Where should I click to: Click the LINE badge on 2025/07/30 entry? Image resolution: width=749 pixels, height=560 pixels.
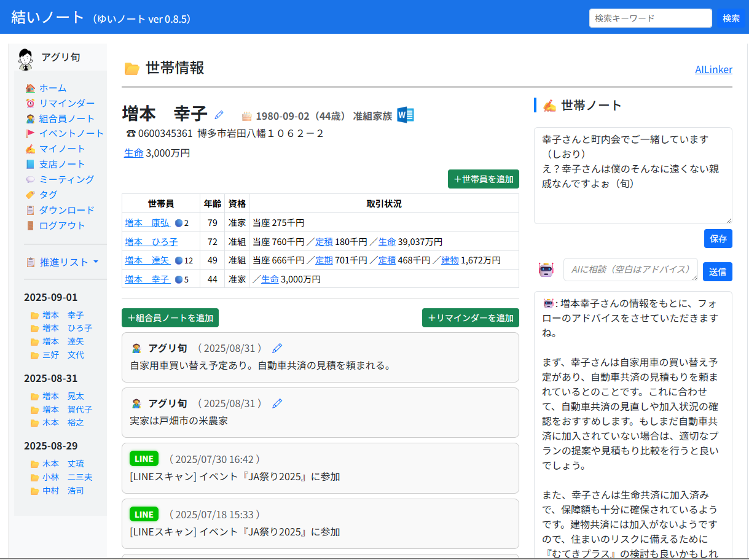144,459
